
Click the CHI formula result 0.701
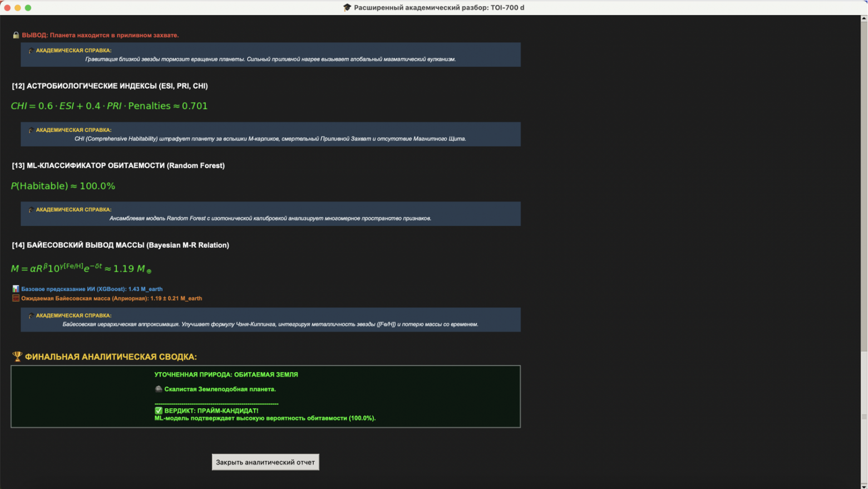click(195, 106)
